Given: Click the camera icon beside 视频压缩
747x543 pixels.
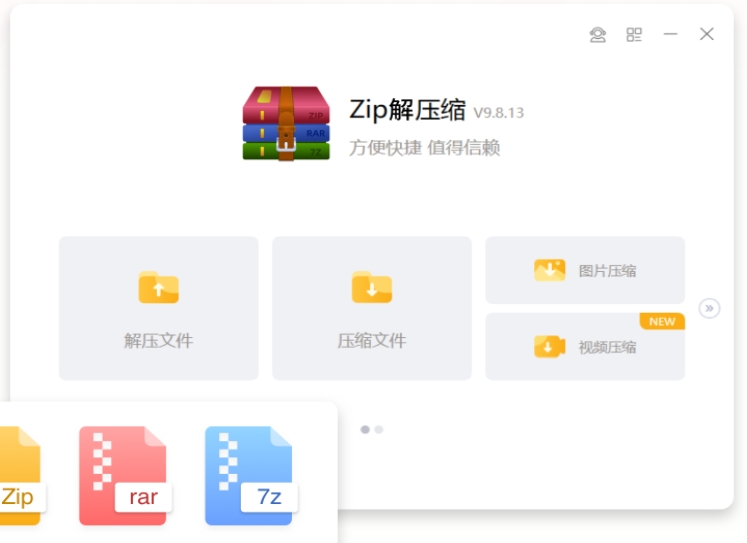Looking at the screenshot, I should point(550,346).
